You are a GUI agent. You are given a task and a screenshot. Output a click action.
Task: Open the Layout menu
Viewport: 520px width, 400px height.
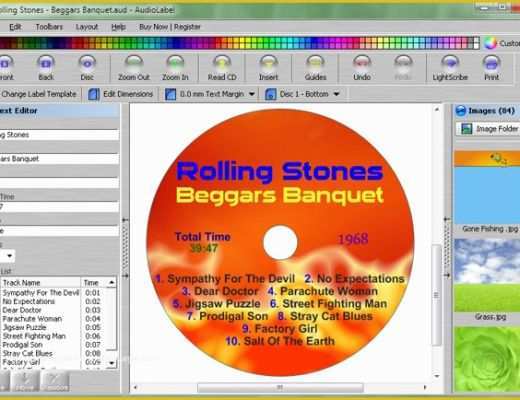coord(87,27)
